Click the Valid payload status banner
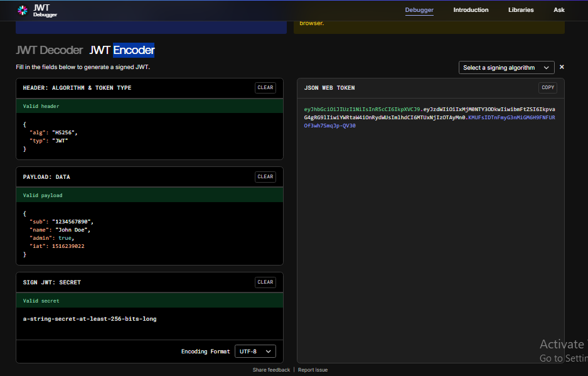 coord(149,195)
